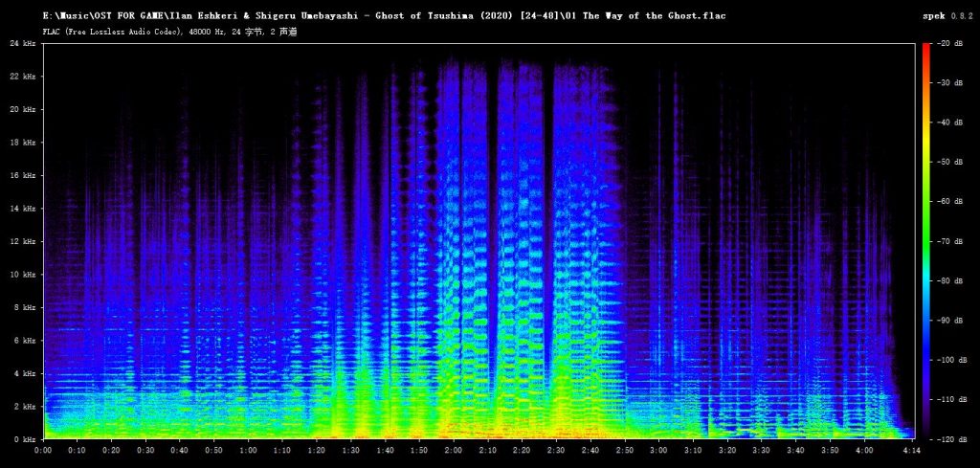980x468 pixels.
Task: Click the -20 dB scale label
Action: (948, 43)
